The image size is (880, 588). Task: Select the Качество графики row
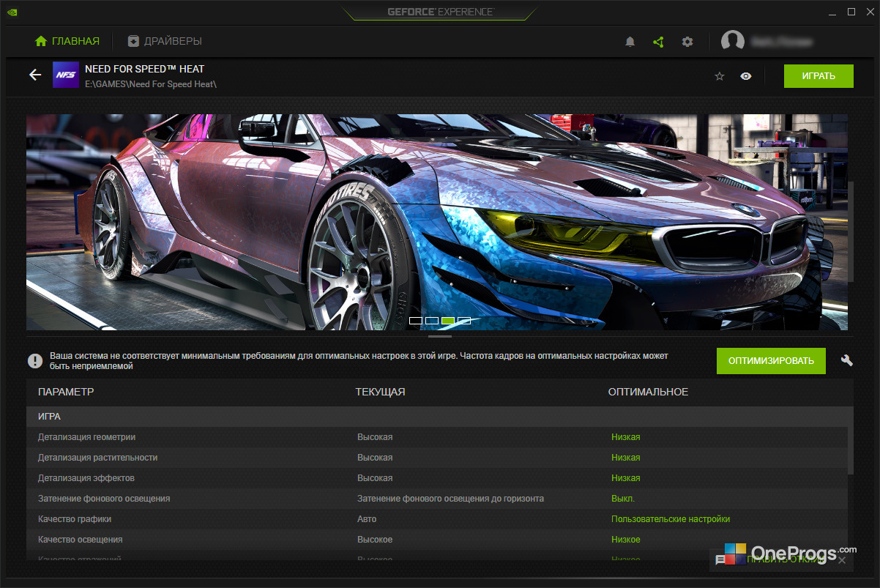pos(437,519)
